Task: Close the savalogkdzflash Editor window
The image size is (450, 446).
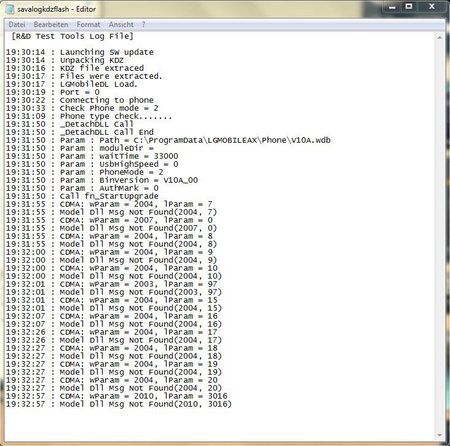Action: pos(431,7)
